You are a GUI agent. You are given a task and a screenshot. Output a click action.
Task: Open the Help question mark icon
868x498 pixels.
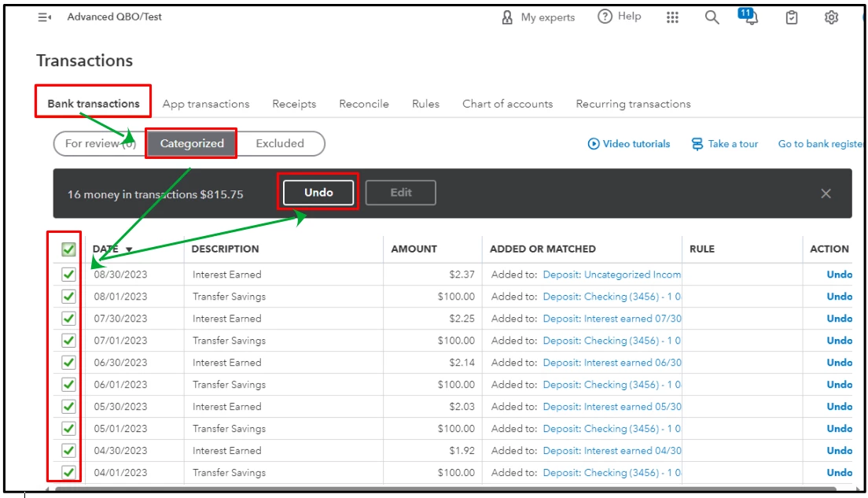(605, 17)
